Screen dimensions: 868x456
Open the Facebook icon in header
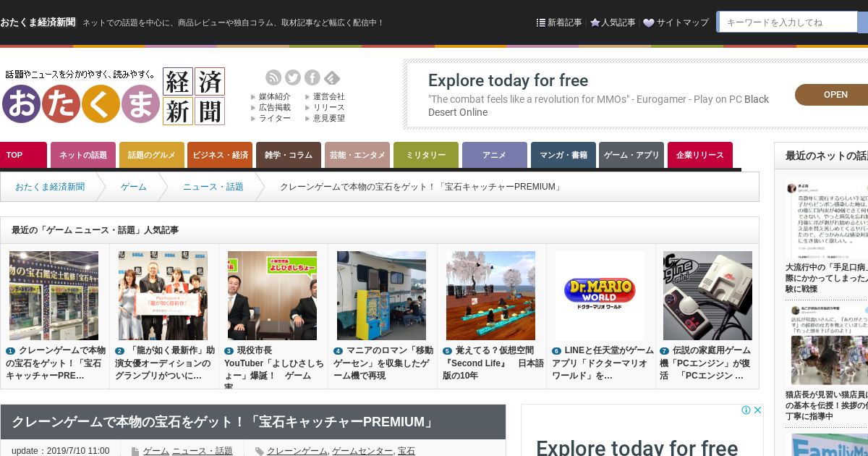point(312,77)
